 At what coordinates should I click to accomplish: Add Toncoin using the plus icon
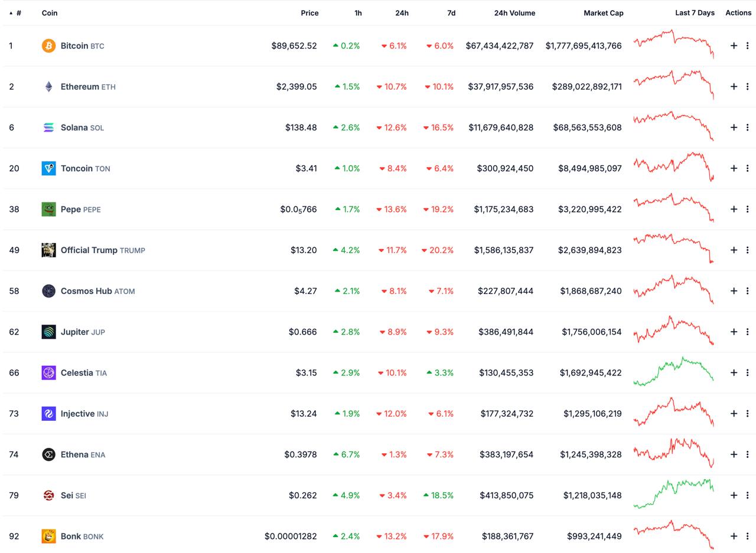coord(734,168)
